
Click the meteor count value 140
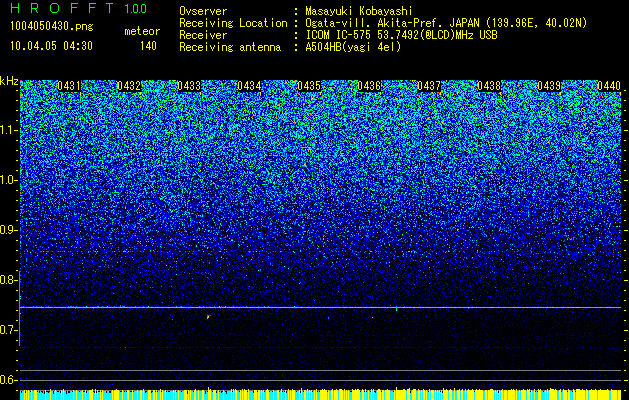click(148, 46)
